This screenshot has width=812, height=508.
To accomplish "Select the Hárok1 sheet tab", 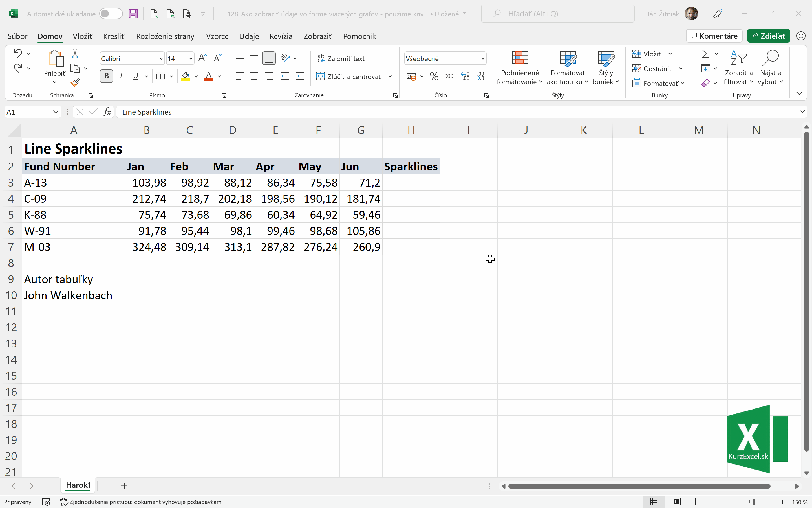I will (x=78, y=485).
